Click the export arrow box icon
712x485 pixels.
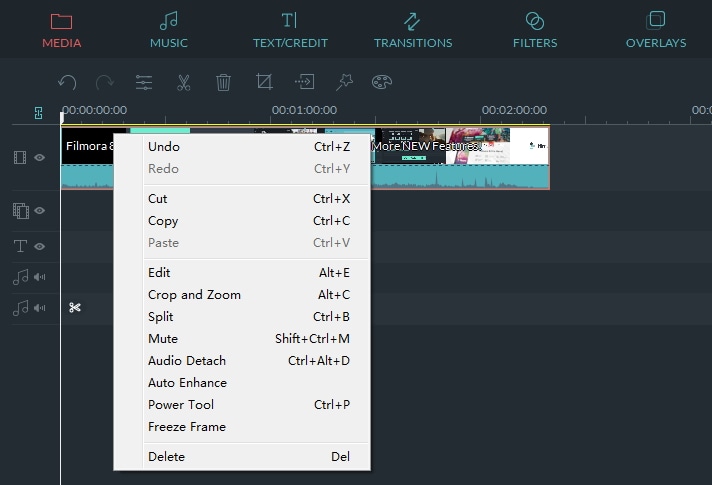304,83
